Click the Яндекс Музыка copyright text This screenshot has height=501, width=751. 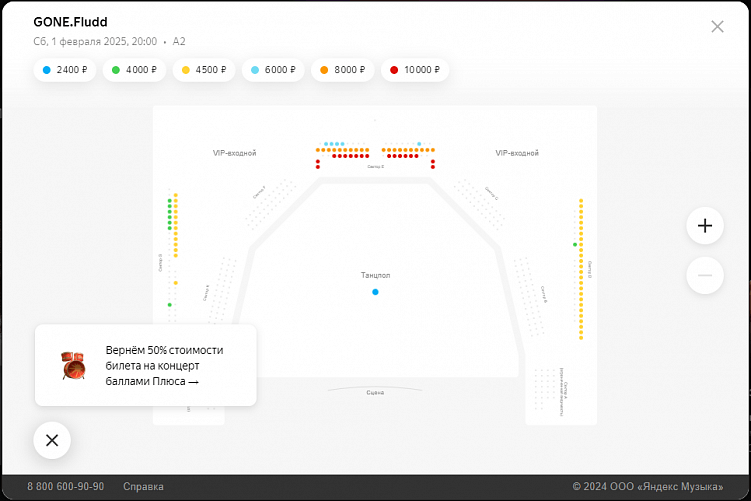[x=648, y=487]
